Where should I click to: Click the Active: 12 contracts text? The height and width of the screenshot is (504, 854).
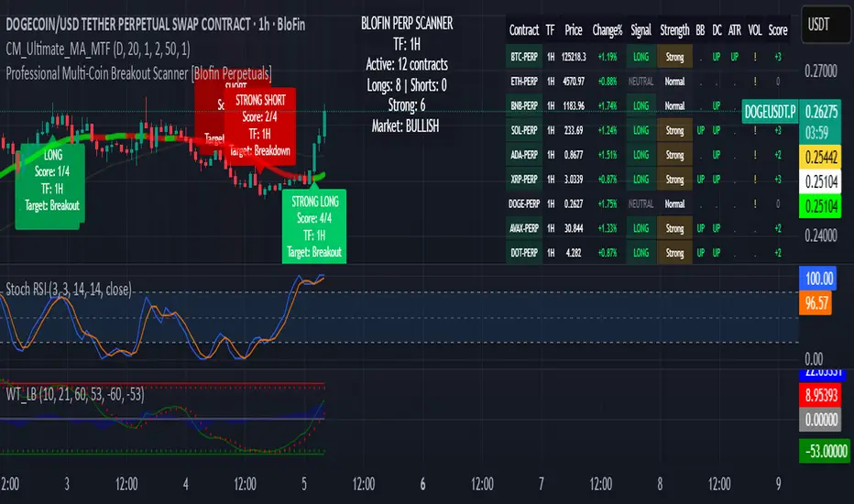point(407,64)
